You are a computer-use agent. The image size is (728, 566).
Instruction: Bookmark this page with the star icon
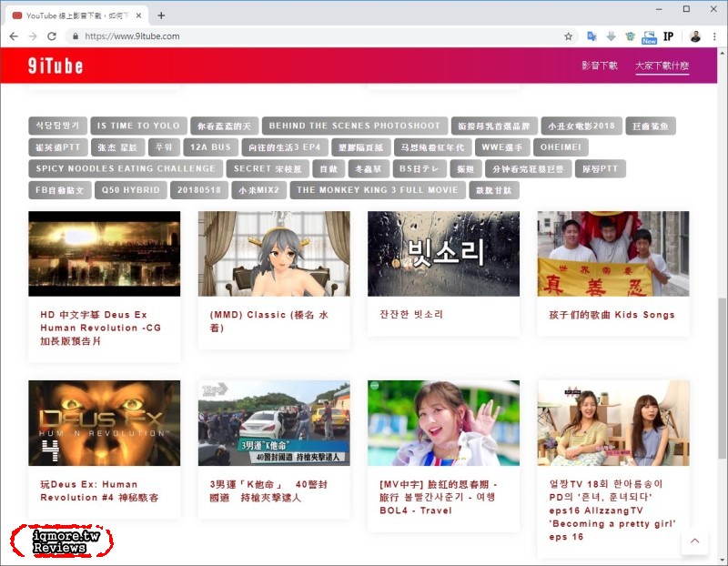(x=569, y=36)
